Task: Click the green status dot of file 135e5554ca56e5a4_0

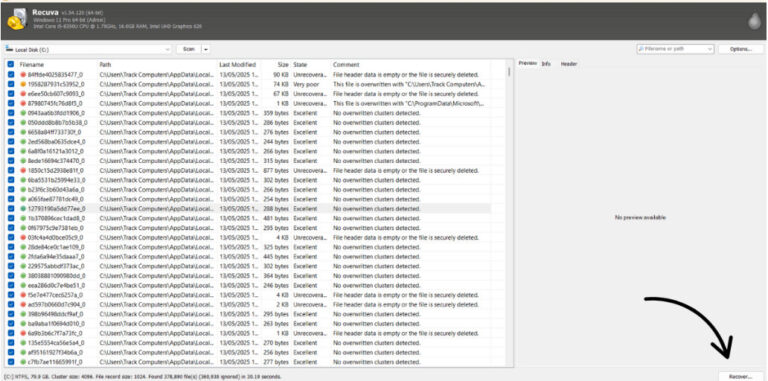Action: point(23,343)
